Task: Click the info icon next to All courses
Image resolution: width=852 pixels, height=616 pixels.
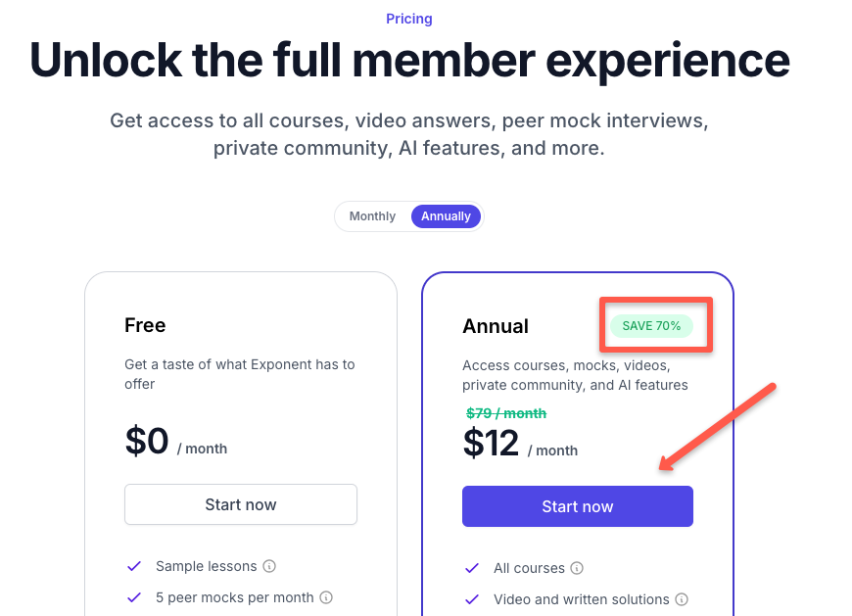Action: tap(577, 568)
